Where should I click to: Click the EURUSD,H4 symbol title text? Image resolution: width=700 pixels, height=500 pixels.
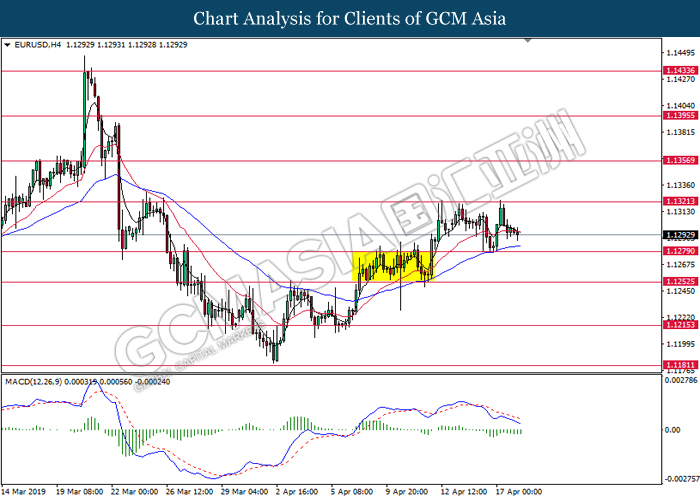[x=38, y=45]
